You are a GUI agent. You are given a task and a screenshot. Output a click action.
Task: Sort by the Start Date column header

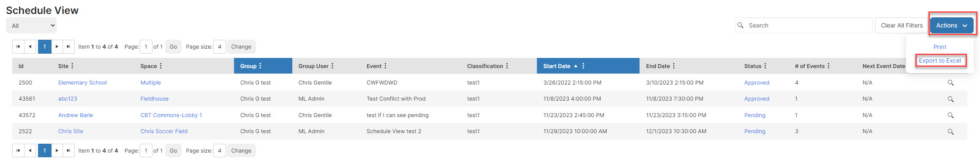point(557,66)
